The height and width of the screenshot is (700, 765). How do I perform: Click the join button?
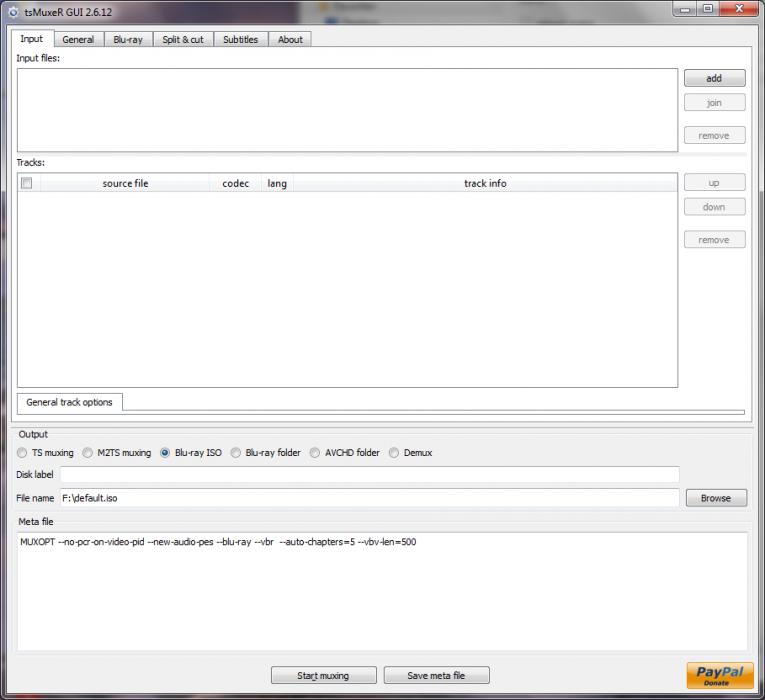pyautogui.click(x=714, y=102)
